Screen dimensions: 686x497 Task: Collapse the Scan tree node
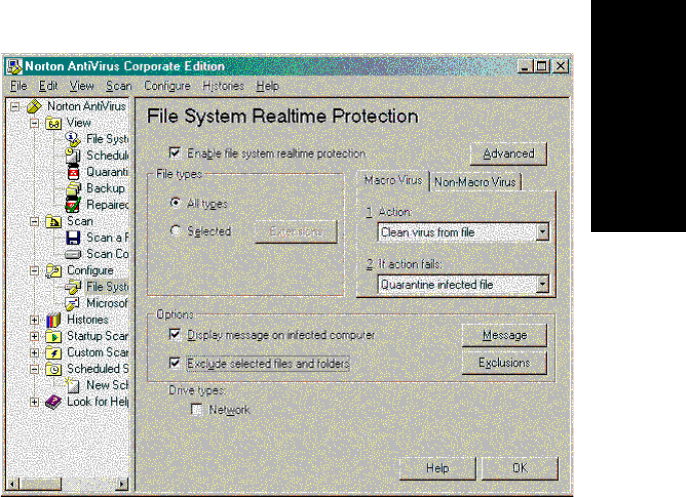click(x=35, y=221)
